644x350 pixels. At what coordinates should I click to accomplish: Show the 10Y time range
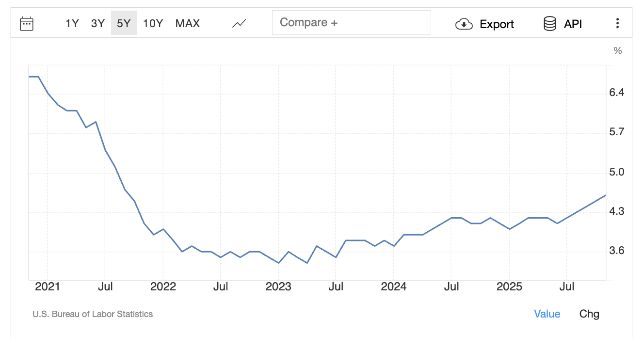(x=153, y=23)
